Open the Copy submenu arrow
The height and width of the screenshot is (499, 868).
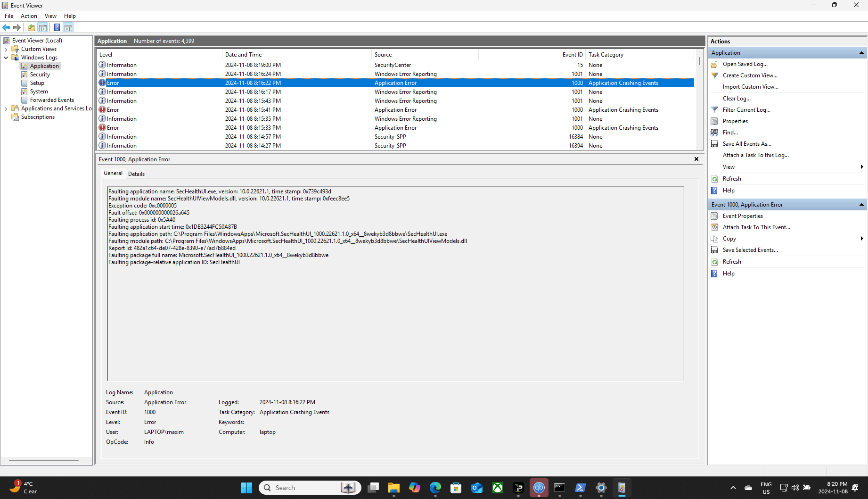(862, 239)
